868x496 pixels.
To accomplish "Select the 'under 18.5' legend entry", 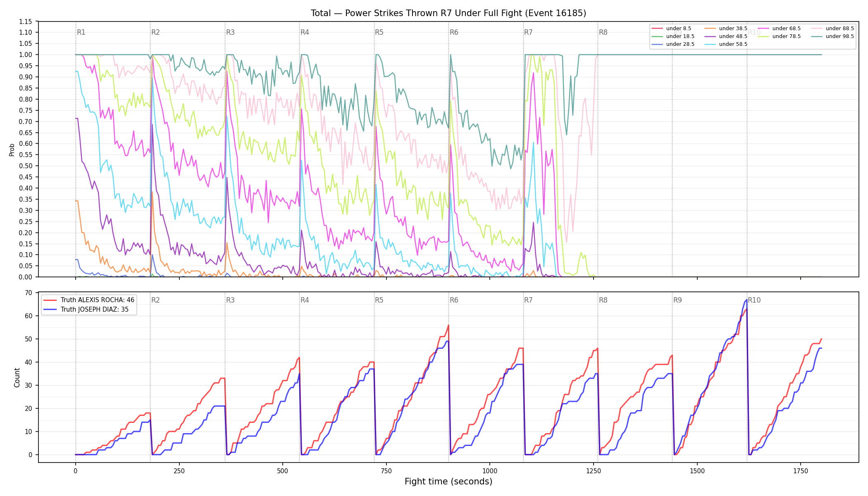I will (672, 36).
